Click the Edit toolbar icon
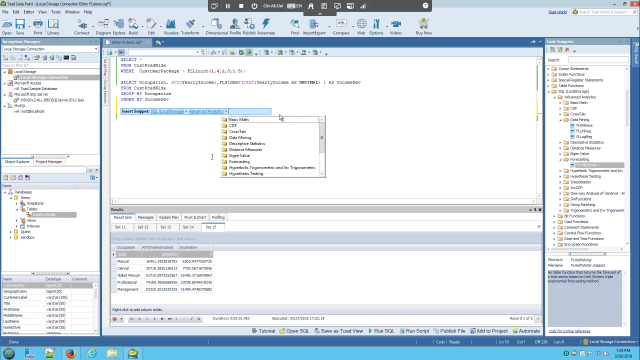Screen dimensions: 640x360 pos(151,27)
